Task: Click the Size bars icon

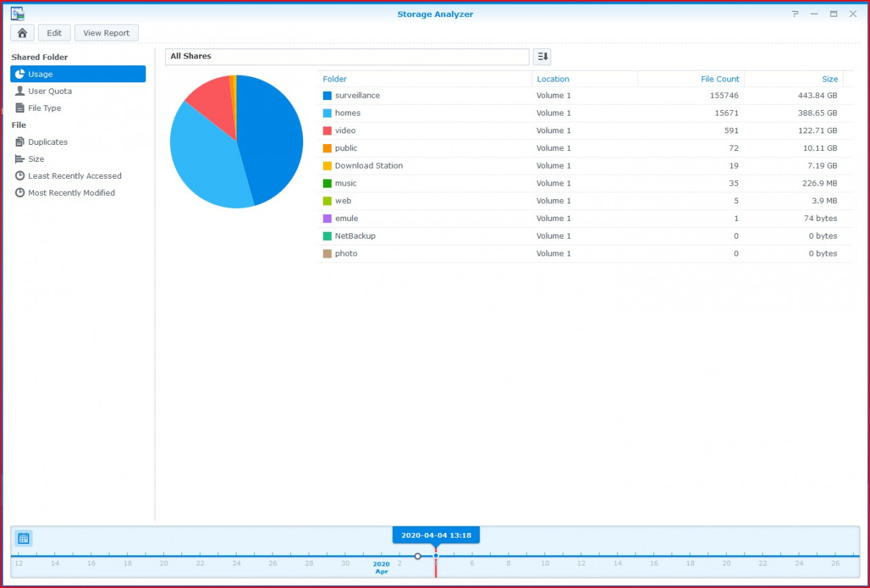Action: pos(20,159)
